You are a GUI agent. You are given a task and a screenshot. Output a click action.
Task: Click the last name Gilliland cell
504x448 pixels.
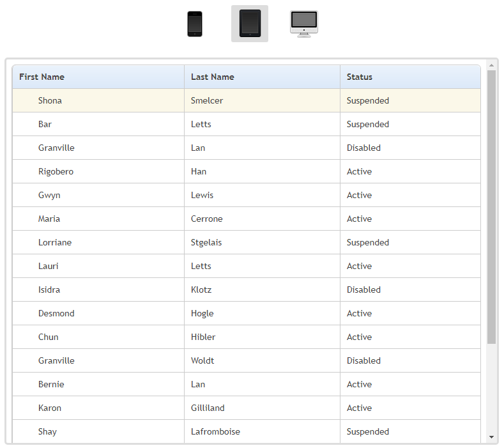tap(208, 408)
